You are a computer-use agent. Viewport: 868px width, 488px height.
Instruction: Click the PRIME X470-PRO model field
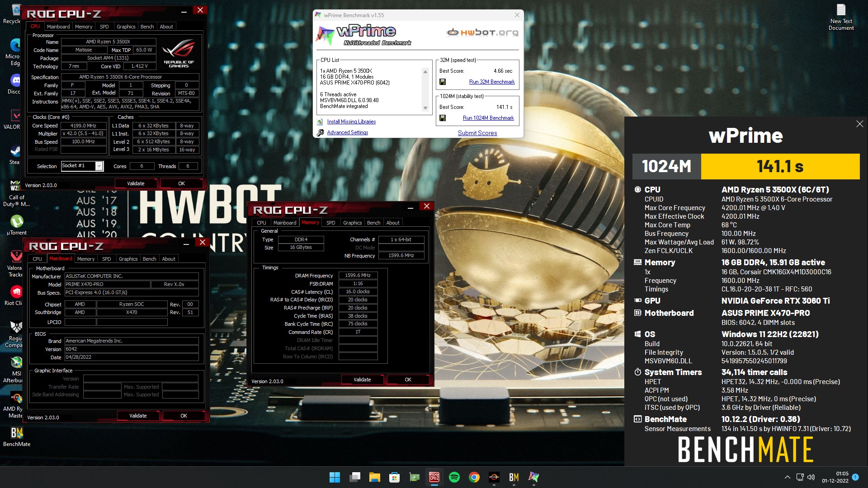[107, 284]
